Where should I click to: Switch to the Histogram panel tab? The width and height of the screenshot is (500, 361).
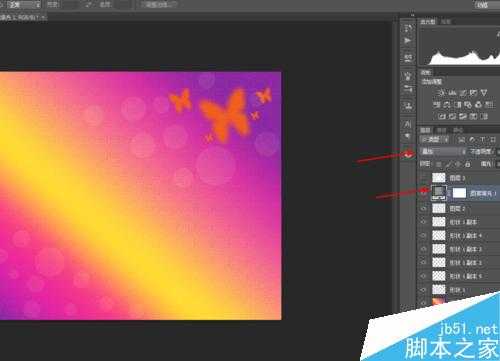(x=428, y=22)
